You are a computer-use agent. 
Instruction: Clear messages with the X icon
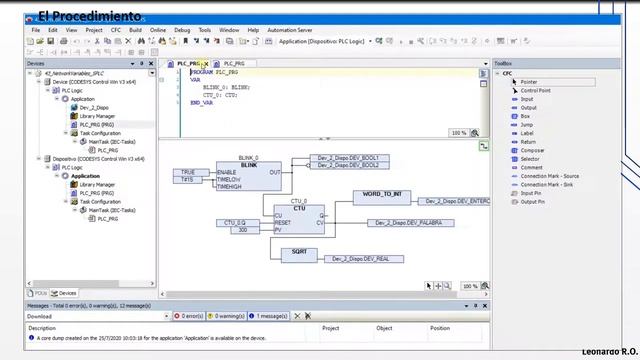[x=297, y=316]
